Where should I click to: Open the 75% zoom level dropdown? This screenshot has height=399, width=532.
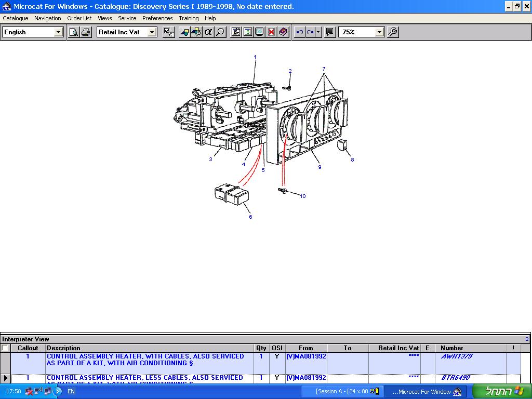pos(379,32)
